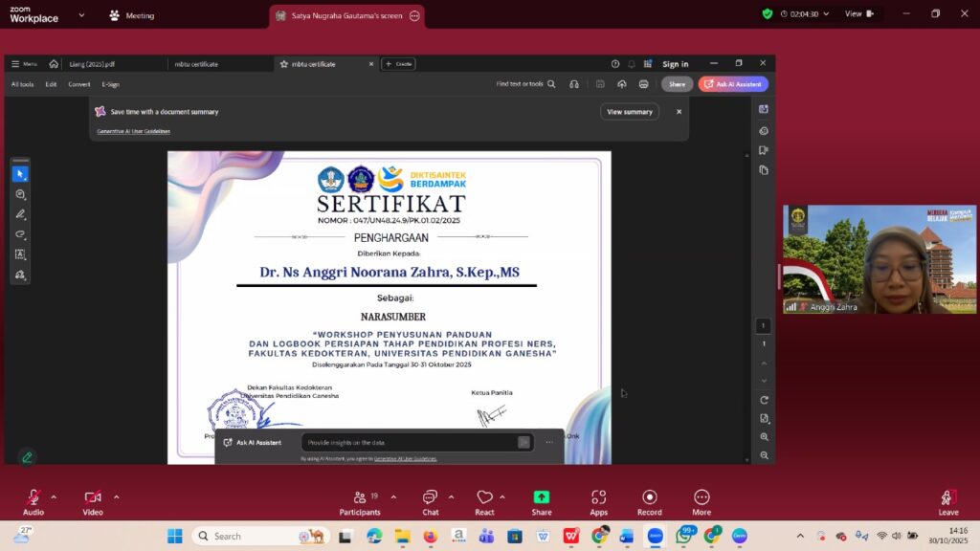Open the Zoom Chat panel
This screenshot has width=980, height=551.
pyautogui.click(x=431, y=497)
